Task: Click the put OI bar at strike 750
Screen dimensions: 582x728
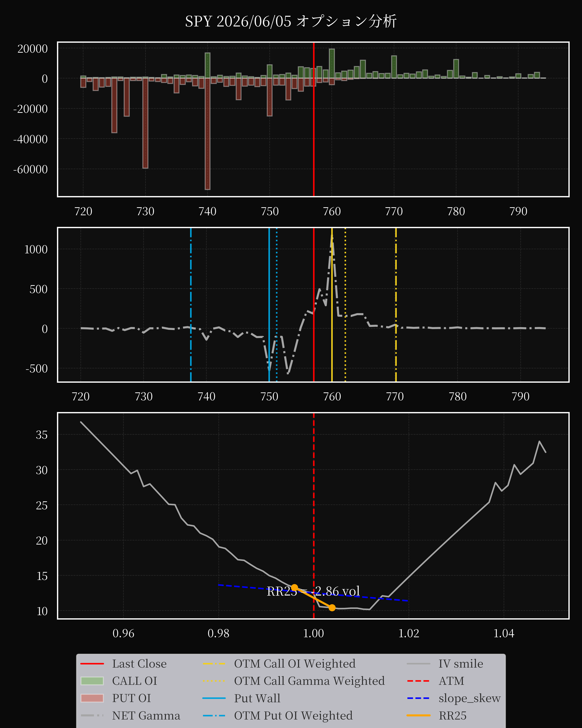Action: tap(270, 97)
